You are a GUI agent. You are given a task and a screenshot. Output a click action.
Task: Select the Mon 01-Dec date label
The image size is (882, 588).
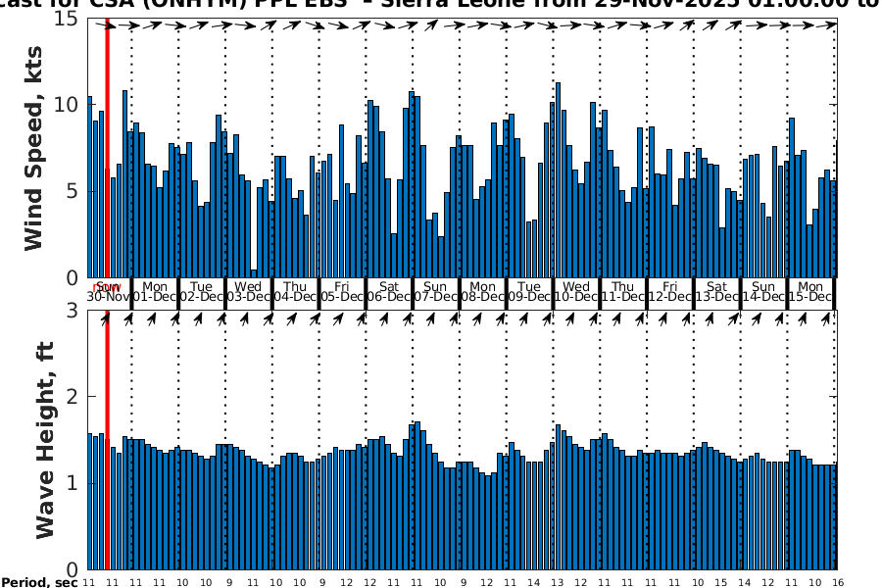pos(155,291)
